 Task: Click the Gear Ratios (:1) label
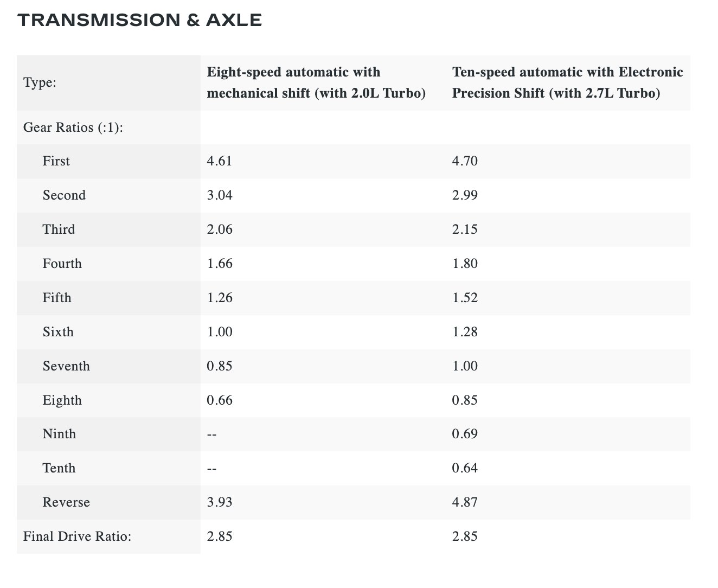pyautogui.click(x=73, y=127)
